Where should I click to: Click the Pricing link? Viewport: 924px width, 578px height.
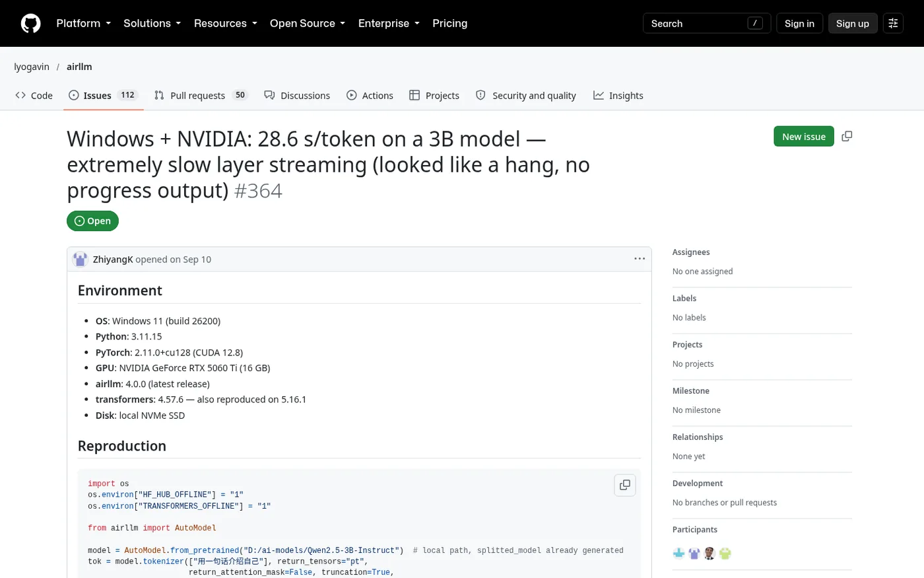click(x=450, y=23)
